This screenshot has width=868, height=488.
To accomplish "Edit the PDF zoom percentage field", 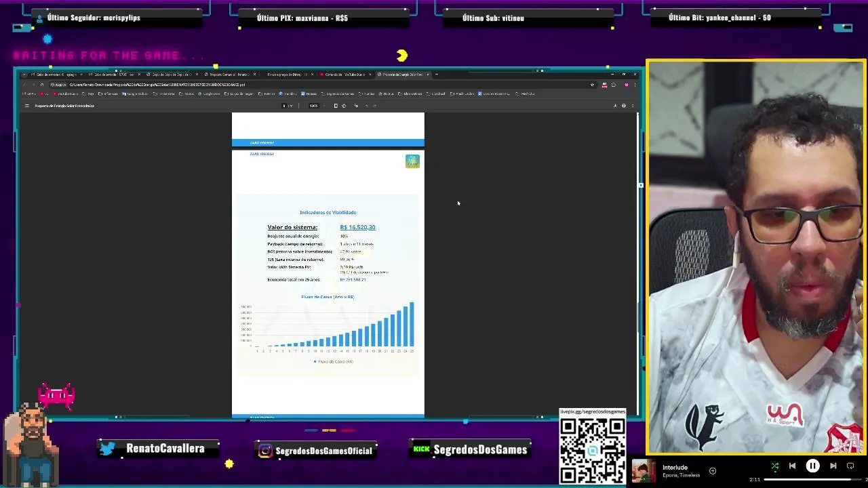I will (313, 106).
